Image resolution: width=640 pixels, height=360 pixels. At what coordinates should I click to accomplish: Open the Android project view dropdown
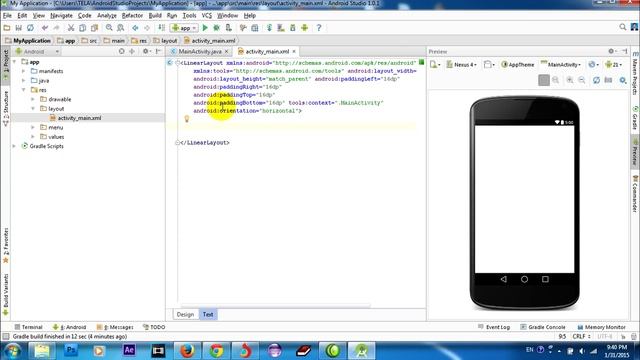click(x=38, y=51)
